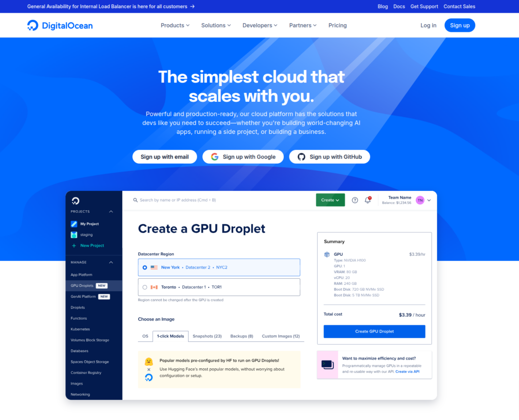Select the New York datacenter radio button
Viewport: 519px width, 420px height.
click(144, 268)
